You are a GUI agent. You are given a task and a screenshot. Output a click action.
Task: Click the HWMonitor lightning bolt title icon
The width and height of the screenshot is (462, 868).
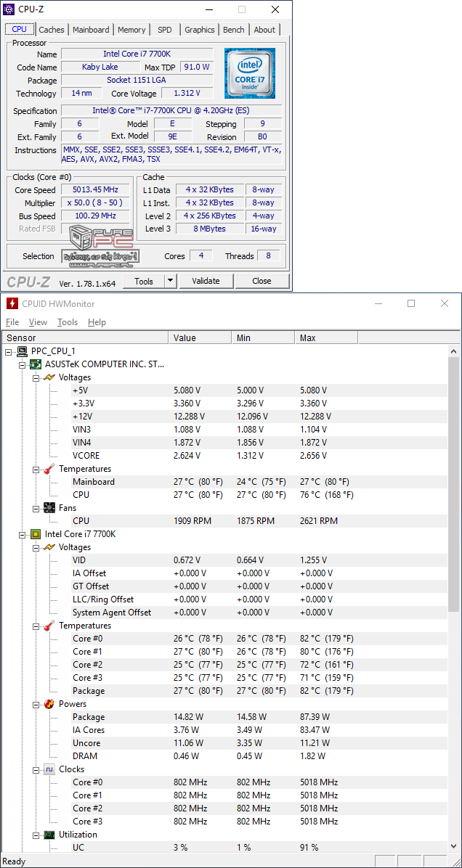12,303
